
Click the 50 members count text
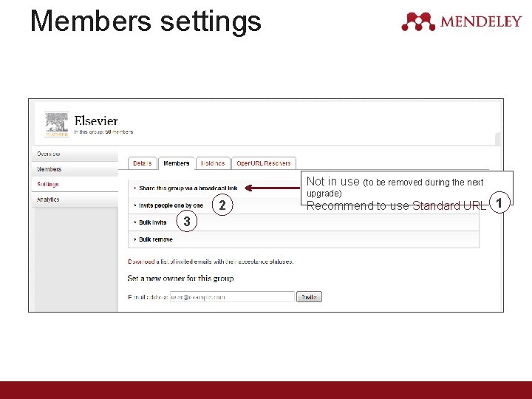(x=119, y=132)
